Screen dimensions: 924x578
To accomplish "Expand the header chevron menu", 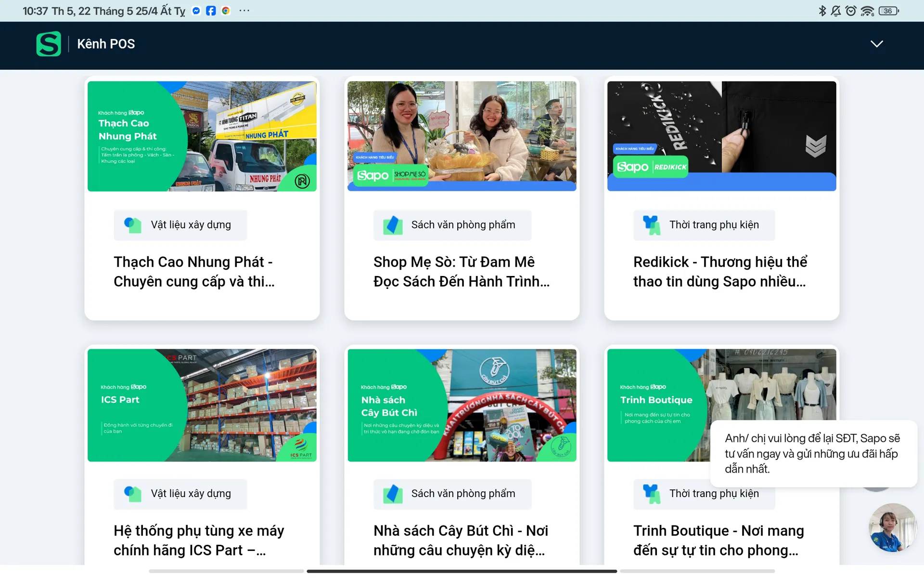I will click(876, 44).
